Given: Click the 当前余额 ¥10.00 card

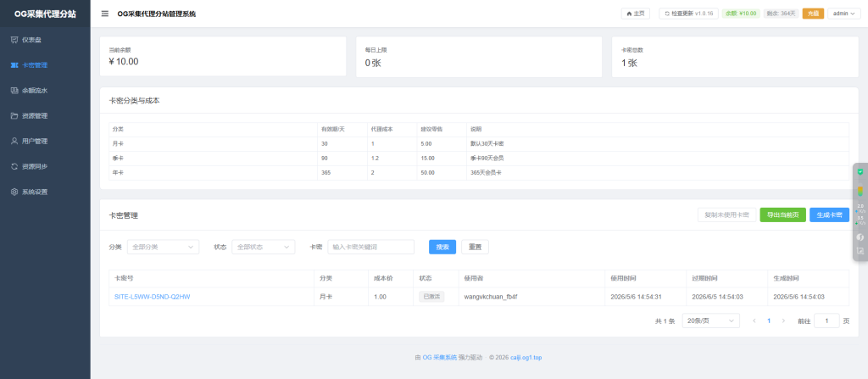Looking at the screenshot, I should [223, 57].
